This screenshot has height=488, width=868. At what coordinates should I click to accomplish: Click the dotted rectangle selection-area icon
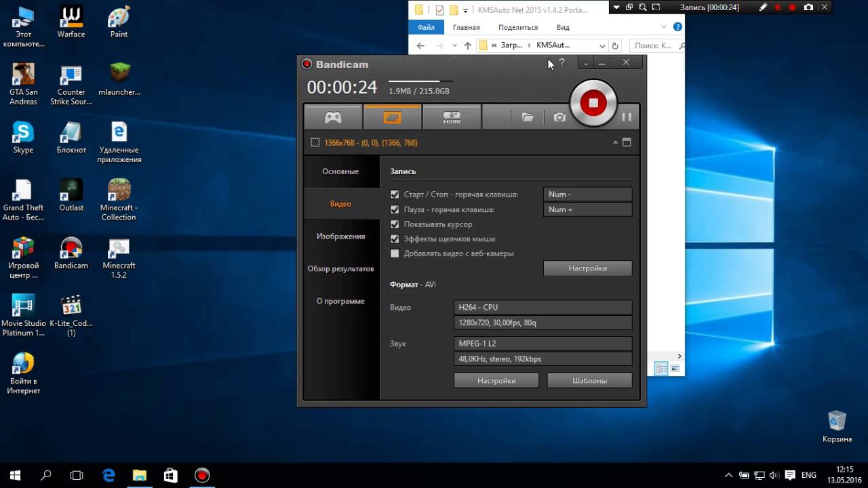pyautogui.click(x=315, y=143)
